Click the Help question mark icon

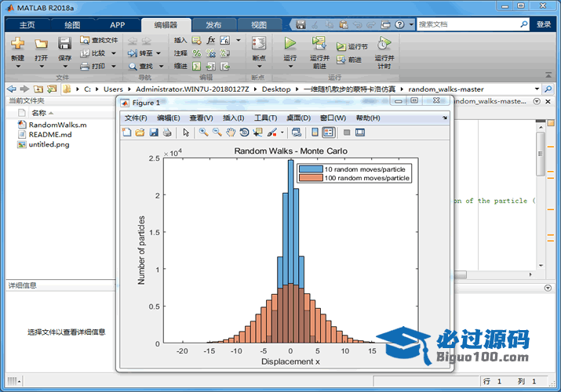(x=399, y=24)
